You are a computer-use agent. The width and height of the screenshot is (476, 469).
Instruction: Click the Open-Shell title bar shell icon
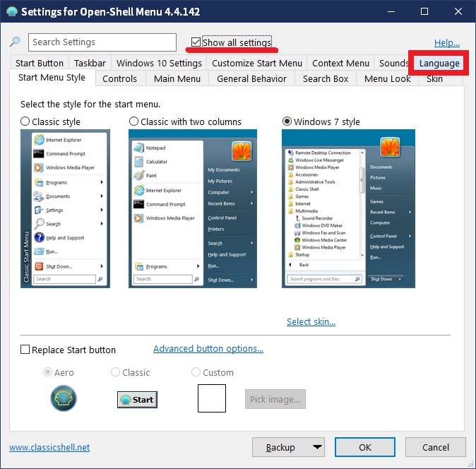[x=12, y=11]
